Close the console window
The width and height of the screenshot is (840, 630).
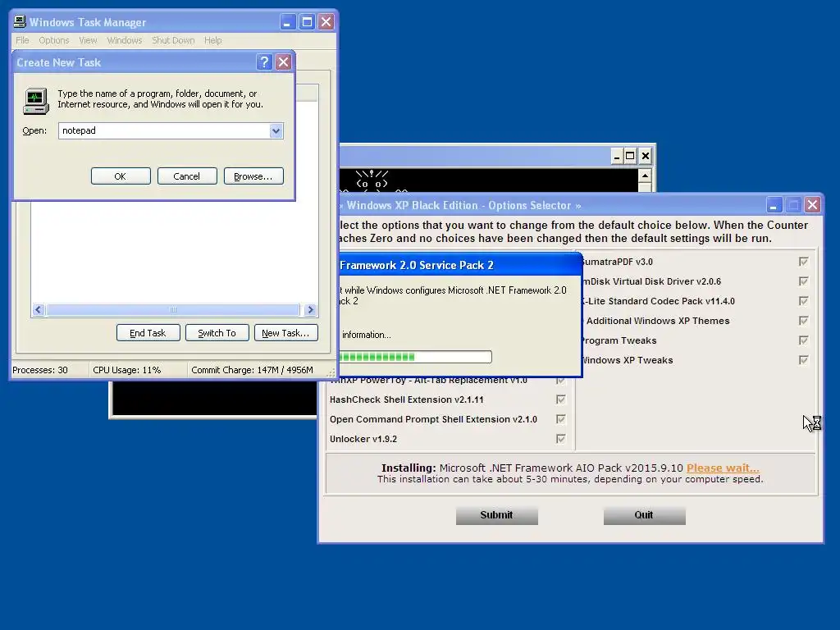tap(646, 157)
